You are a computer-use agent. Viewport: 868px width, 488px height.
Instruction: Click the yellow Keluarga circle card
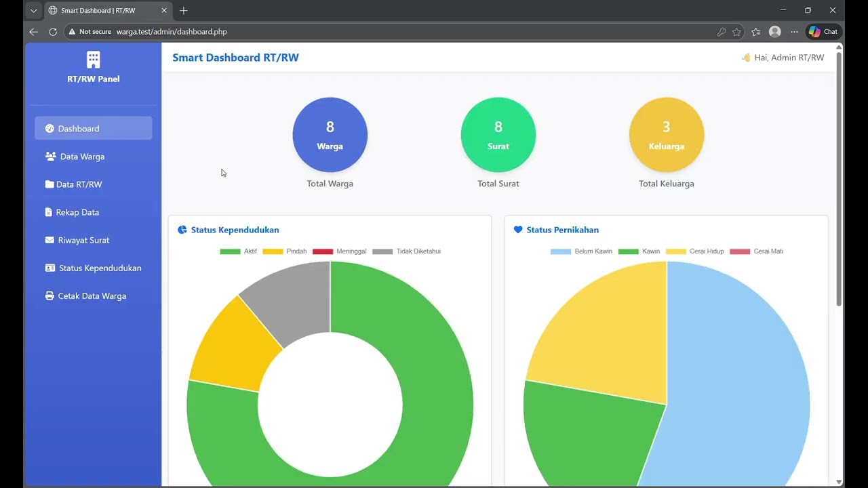pyautogui.click(x=667, y=135)
